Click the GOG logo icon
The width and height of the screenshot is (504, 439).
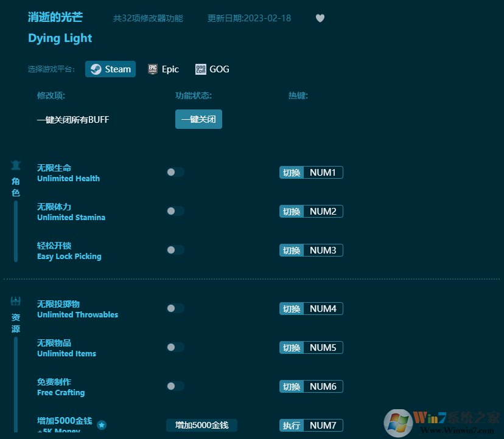pos(200,69)
